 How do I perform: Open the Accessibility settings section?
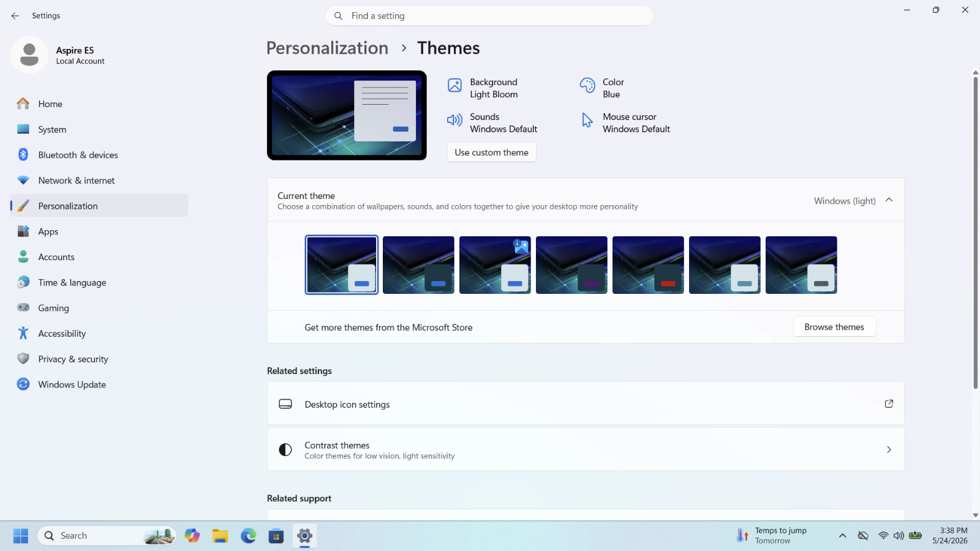(x=99, y=334)
